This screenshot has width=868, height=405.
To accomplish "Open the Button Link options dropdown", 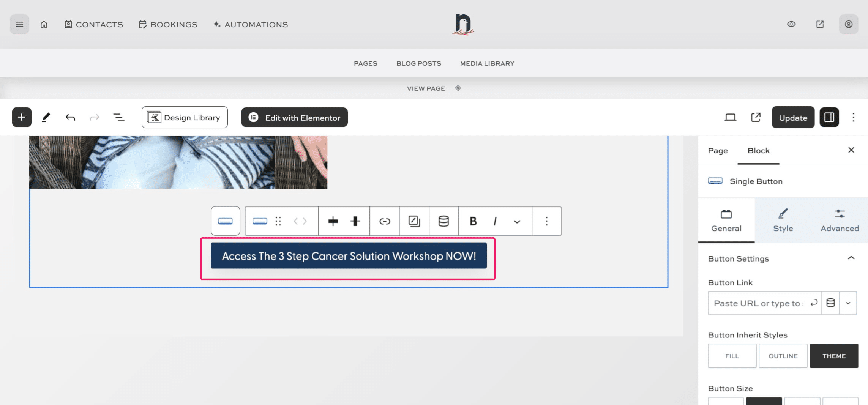I will [x=848, y=303].
